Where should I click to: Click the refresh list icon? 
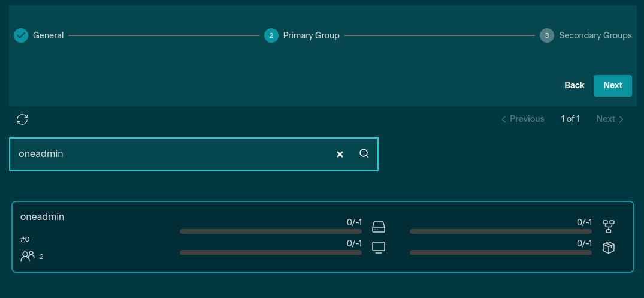pyautogui.click(x=22, y=119)
